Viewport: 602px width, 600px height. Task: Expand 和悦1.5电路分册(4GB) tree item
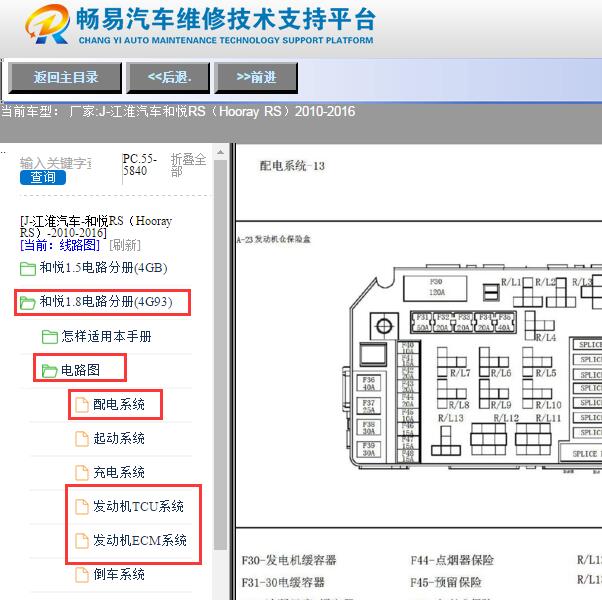(103, 268)
